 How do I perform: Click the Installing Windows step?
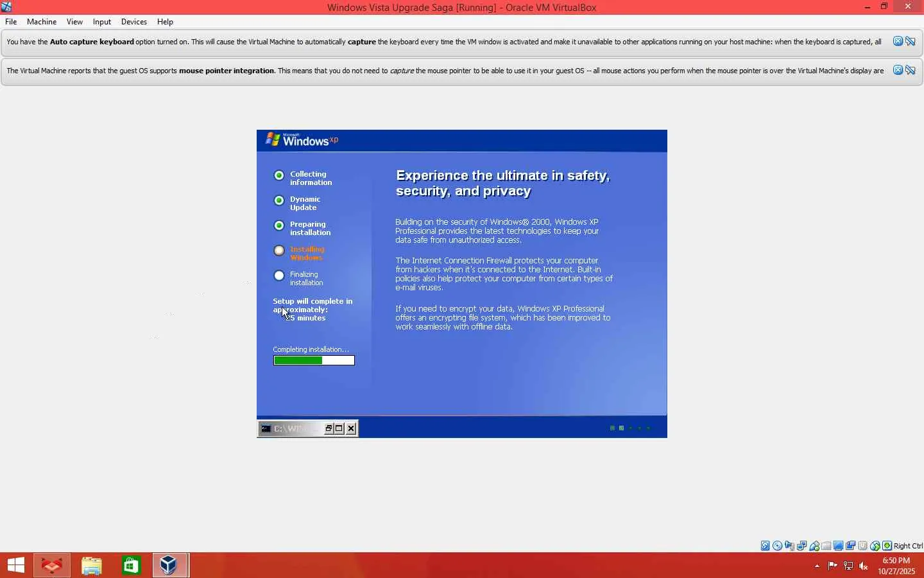pos(299,253)
